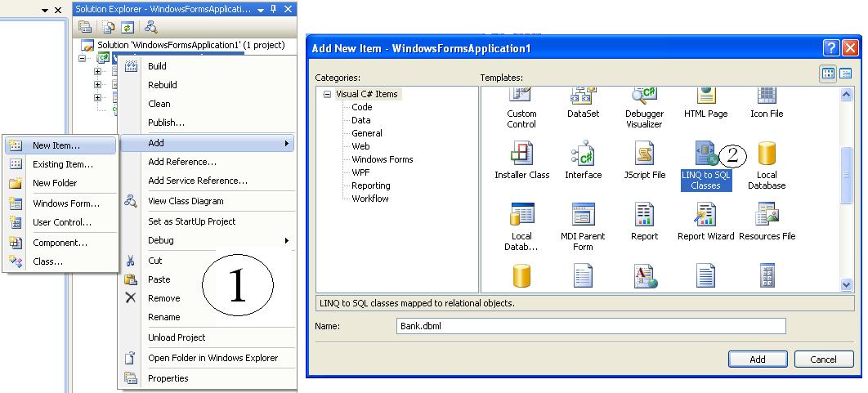Click Solution Explorer View Class Diagram icon
868x393 pixels.
[x=150, y=27]
